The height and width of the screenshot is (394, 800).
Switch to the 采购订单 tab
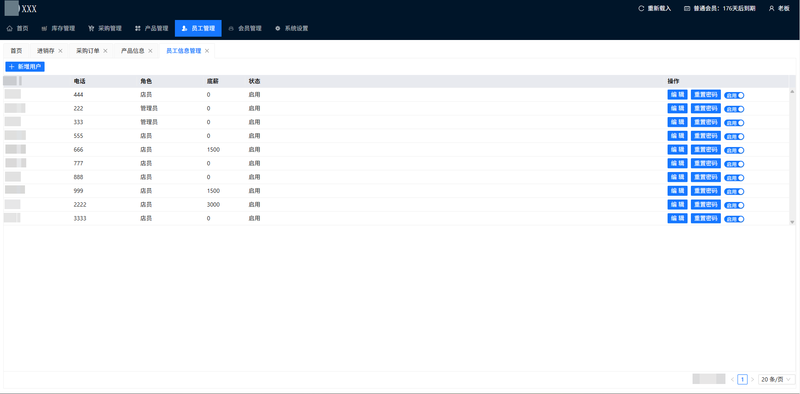click(x=88, y=51)
